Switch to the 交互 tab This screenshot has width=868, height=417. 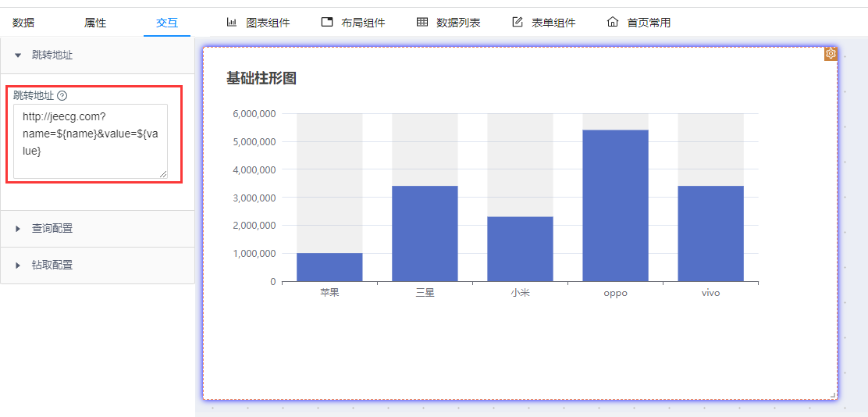[166, 23]
